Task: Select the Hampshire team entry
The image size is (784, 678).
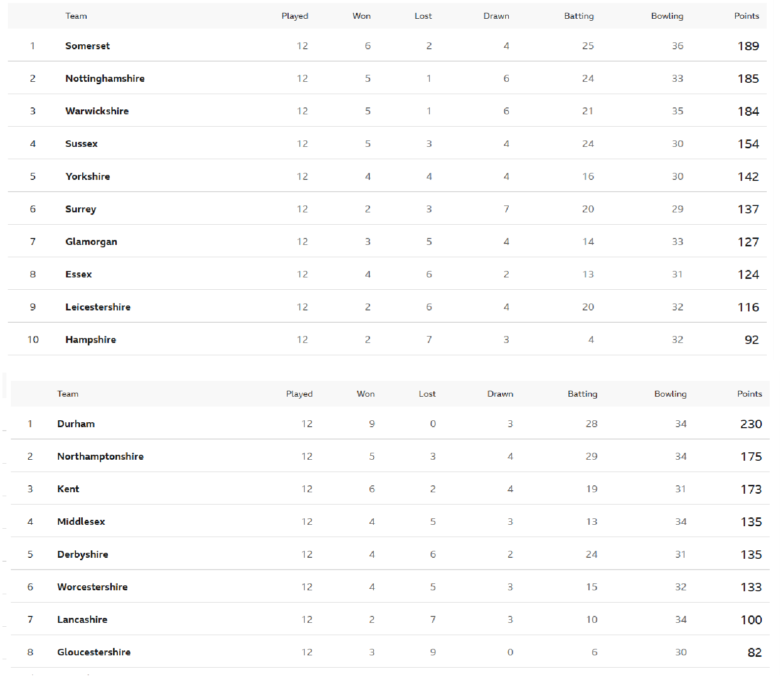Action: (x=91, y=339)
